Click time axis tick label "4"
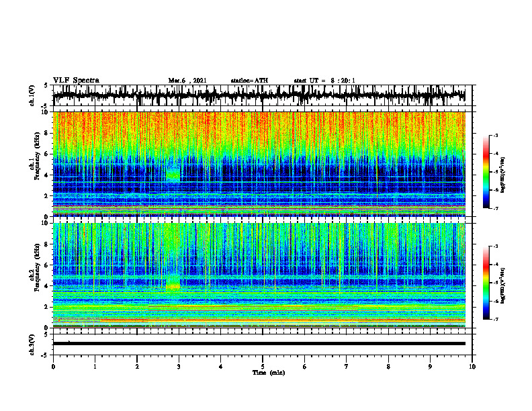This screenshot has width=532, height=411. [x=221, y=367]
